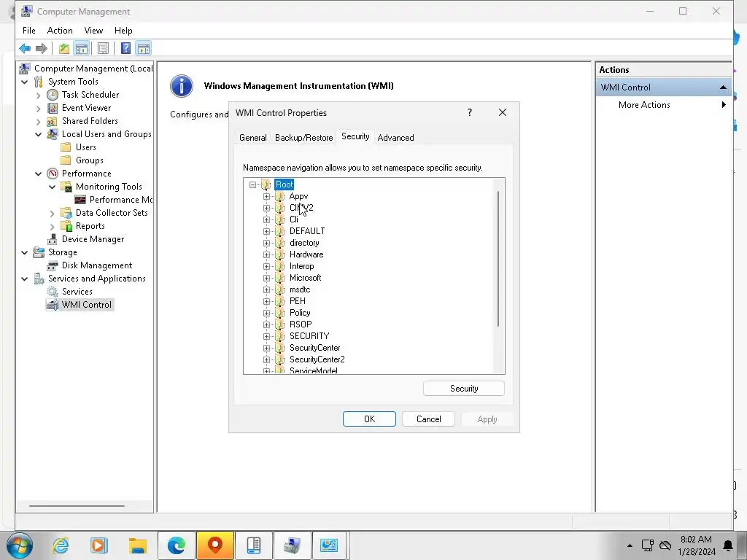This screenshot has height=560, width=747.
Task: Close the WMI Control Properties dialog
Action: click(503, 112)
